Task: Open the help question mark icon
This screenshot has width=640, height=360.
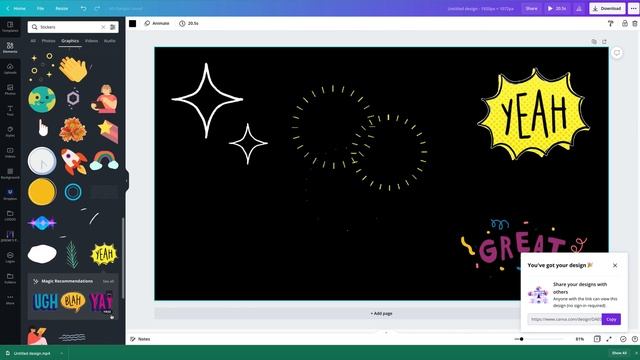Action: (635, 339)
